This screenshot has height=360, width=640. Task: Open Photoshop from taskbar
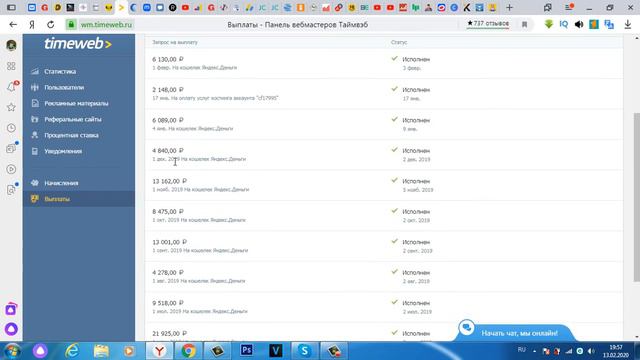pos(247,351)
